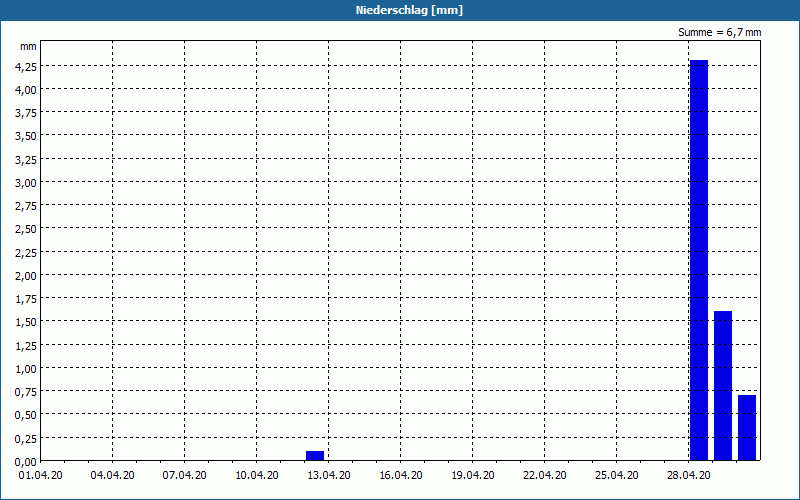This screenshot has width=800, height=500.
Task: Click the tallest bar at 28.04.20
Action: click(x=699, y=260)
